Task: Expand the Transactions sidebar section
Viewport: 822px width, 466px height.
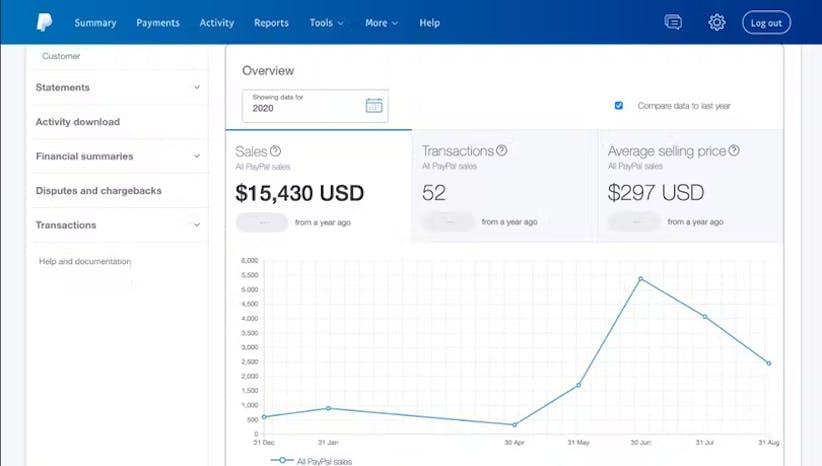Action: [x=197, y=226]
